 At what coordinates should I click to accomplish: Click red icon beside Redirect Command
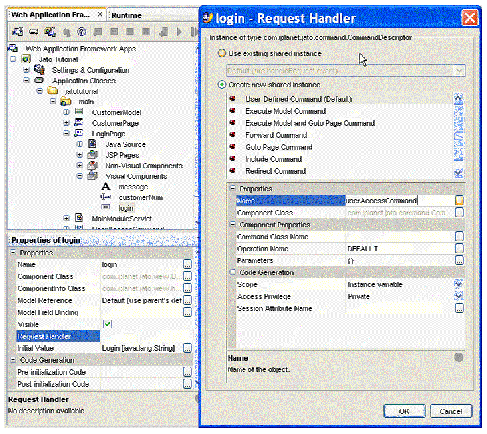coord(232,171)
